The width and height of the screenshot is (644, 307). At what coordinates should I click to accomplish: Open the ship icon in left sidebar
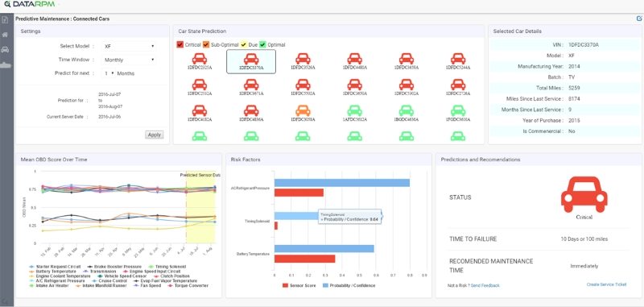pos(6,64)
